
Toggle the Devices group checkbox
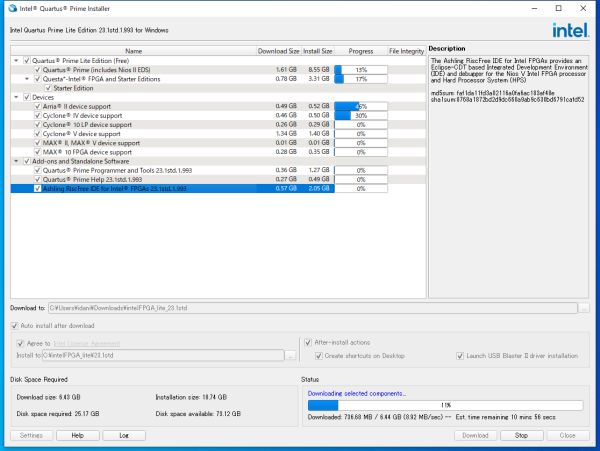(x=27, y=97)
